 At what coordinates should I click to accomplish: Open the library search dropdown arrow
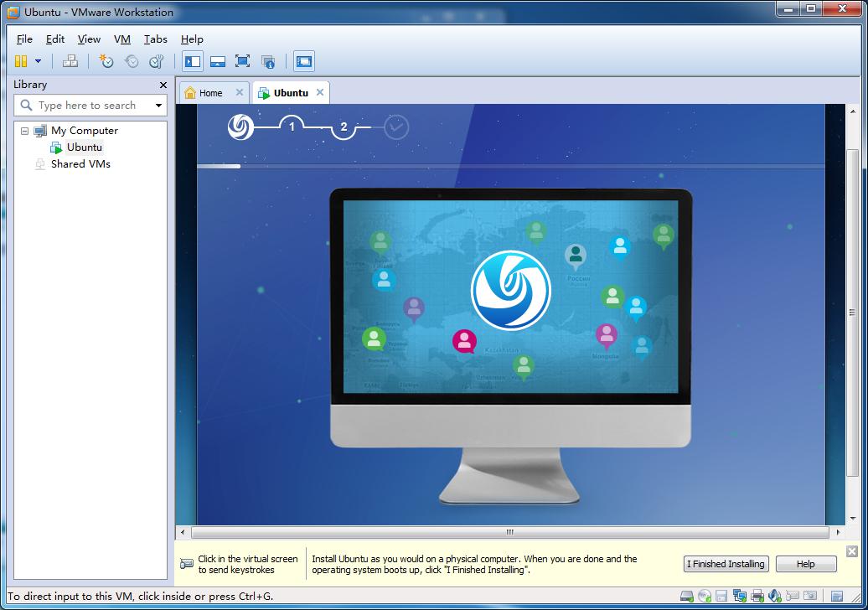point(159,106)
